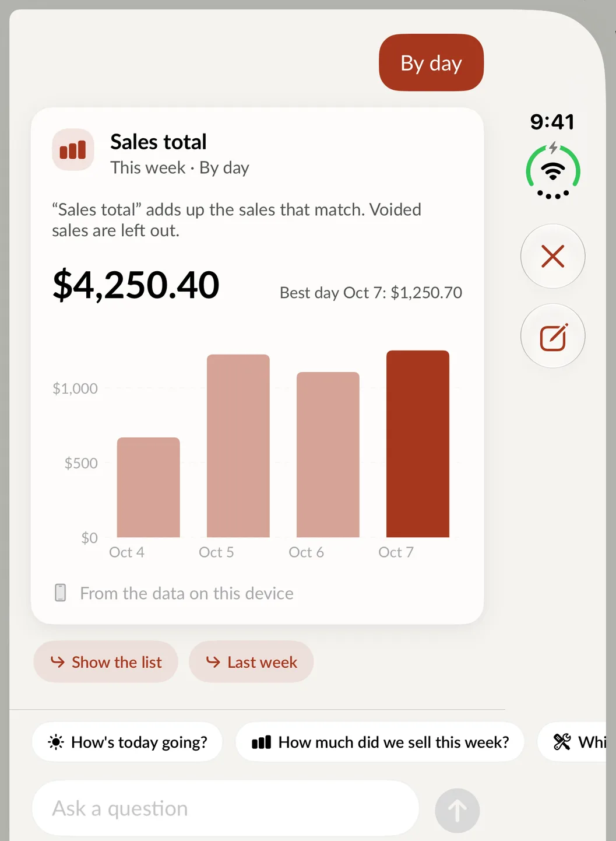Tap the phone device icon

tap(60, 593)
